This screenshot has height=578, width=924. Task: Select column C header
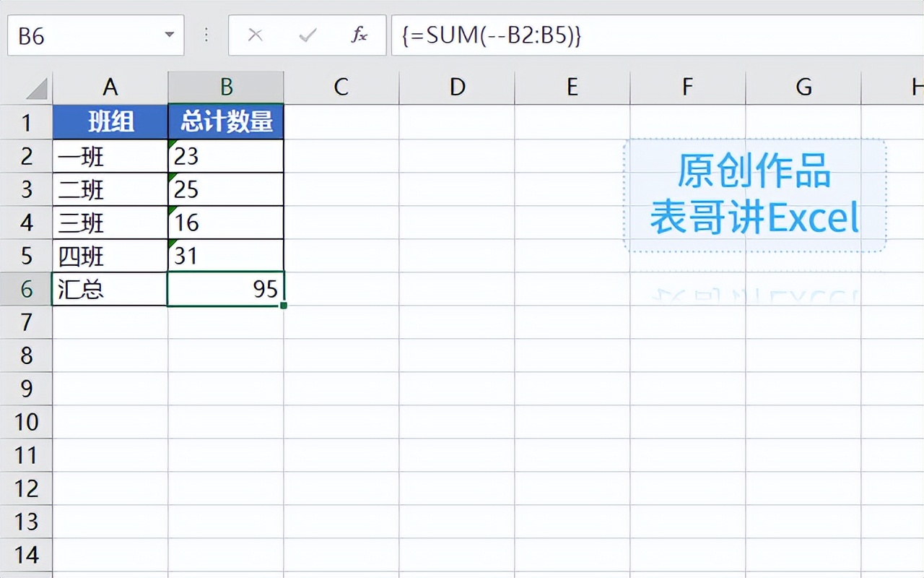pyautogui.click(x=341, y=87)
